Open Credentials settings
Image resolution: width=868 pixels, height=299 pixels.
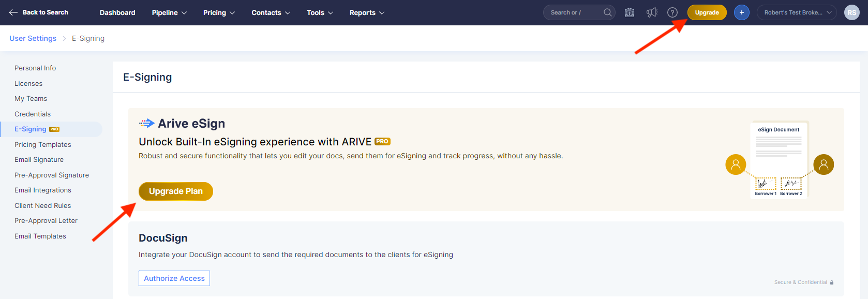(33, 114)
